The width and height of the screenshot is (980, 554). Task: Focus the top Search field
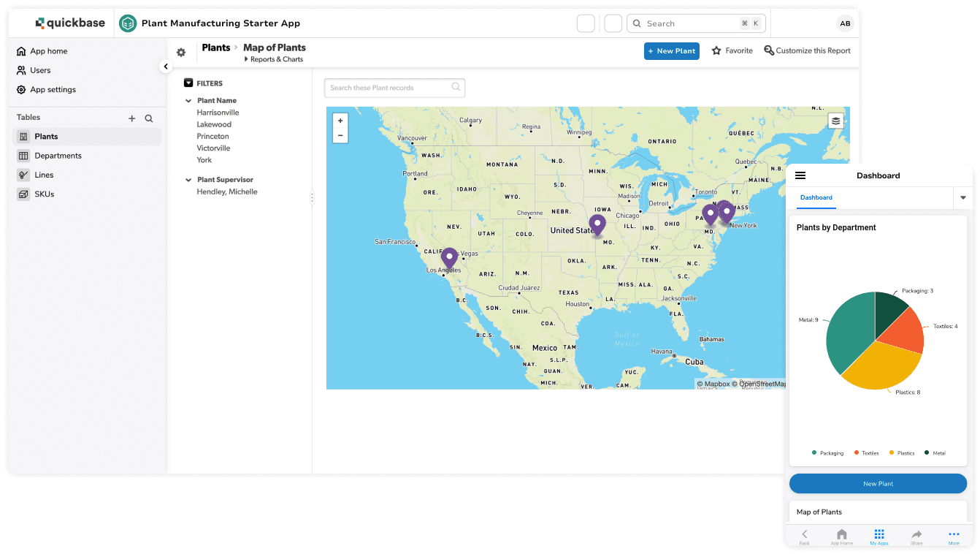pos(696,23)
